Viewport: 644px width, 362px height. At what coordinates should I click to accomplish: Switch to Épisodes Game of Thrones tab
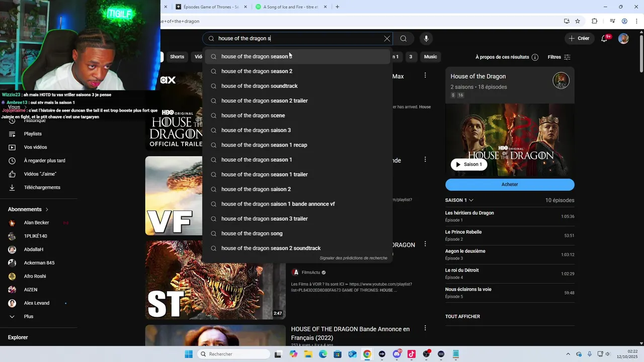click(x=211, y=7)
